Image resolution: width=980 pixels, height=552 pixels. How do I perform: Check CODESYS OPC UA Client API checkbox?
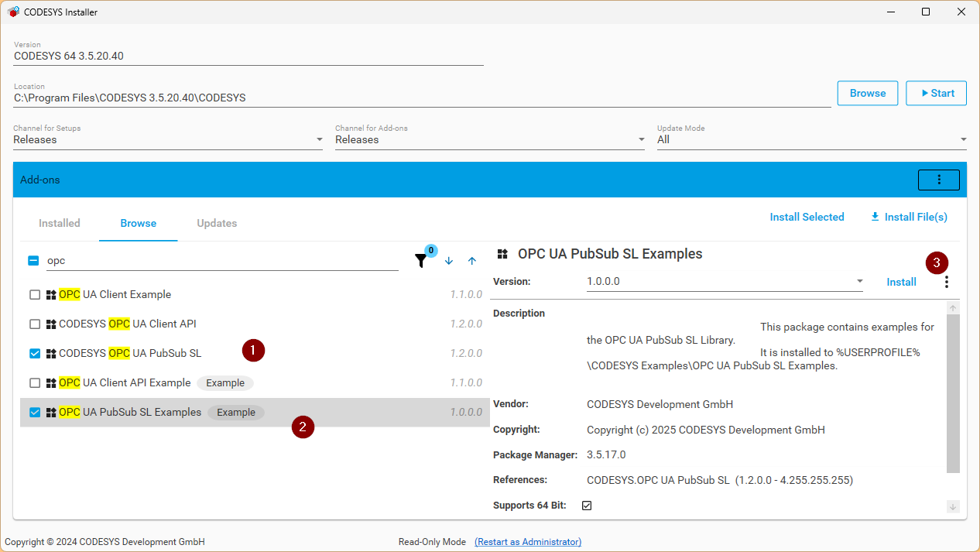click(x=35, y=324)
